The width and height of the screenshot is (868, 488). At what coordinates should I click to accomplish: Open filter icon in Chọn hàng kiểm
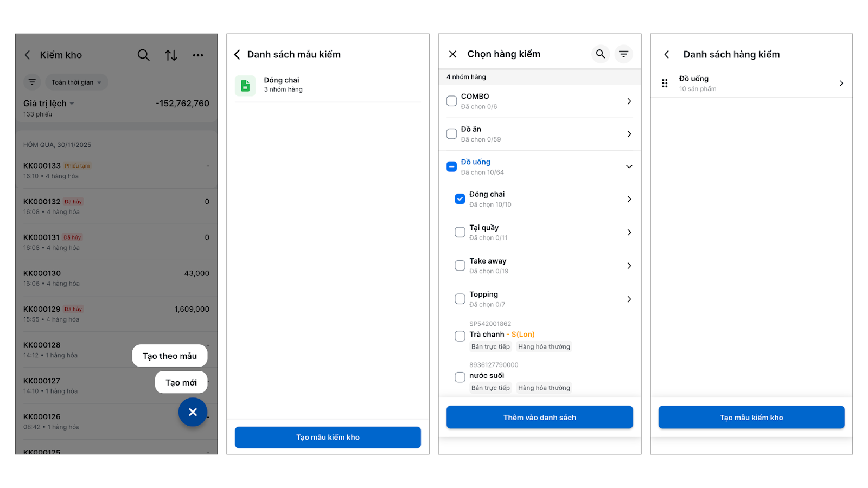624,54
